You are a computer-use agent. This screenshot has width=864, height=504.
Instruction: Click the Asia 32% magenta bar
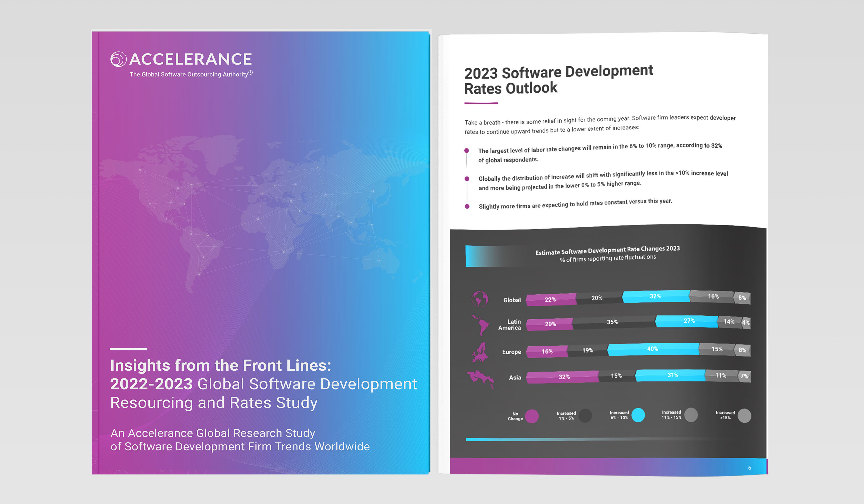tap(562, 377)
